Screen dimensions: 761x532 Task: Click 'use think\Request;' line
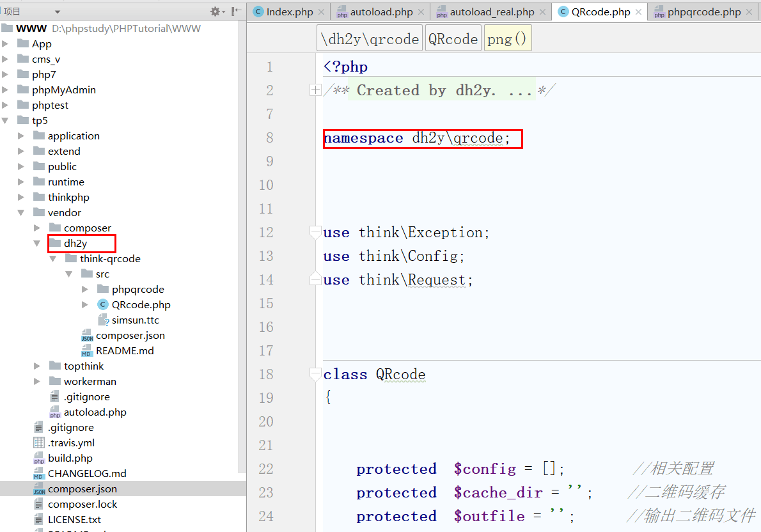(x=398, y=280)
